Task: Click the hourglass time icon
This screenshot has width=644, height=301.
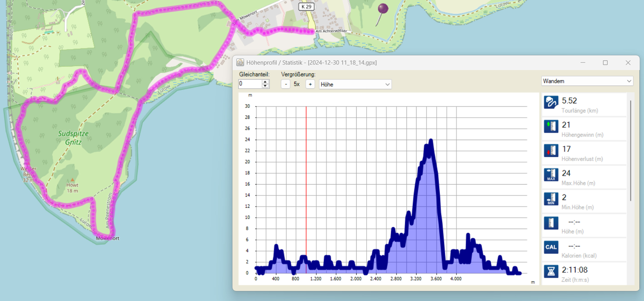Action: point(551,272)
